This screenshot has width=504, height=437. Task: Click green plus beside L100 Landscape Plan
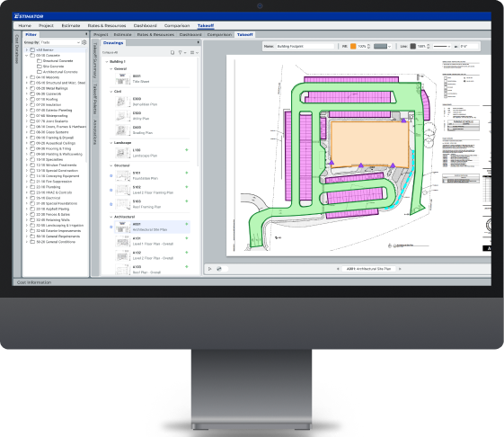[187, 150]
